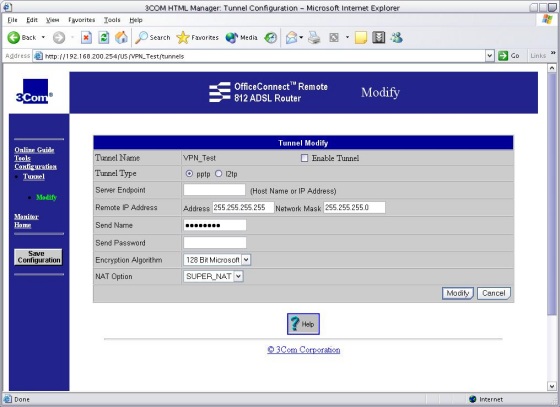Click the Network Mask field
Viewport: 560px width, 407px height.
point(354,207)
